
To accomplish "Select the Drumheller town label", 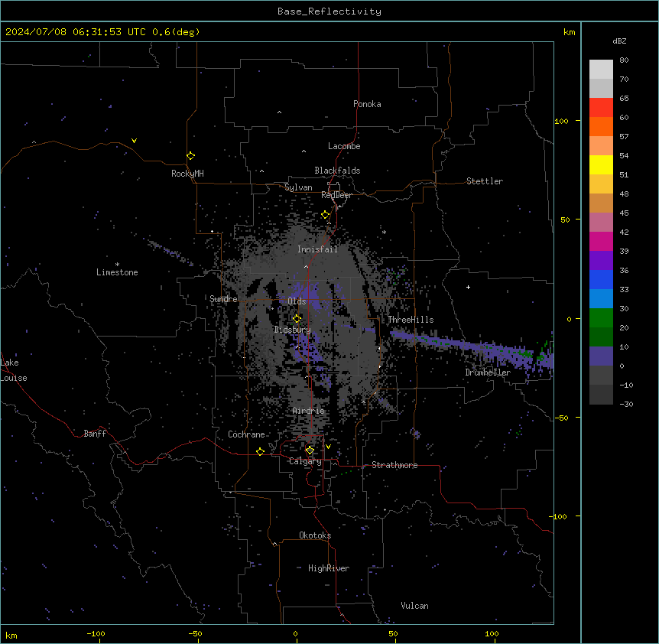I will [x=488, y=372].
